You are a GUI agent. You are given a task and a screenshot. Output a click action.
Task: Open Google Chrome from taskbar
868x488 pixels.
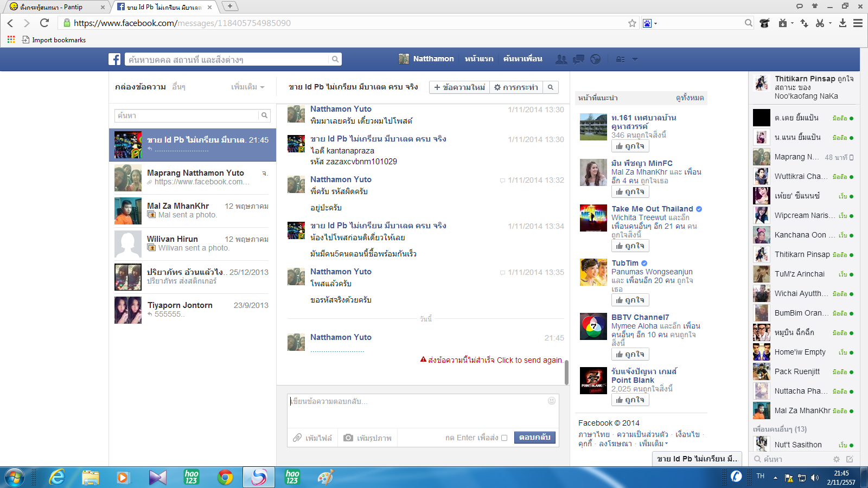pyautogui.click(x=225, y=477)
